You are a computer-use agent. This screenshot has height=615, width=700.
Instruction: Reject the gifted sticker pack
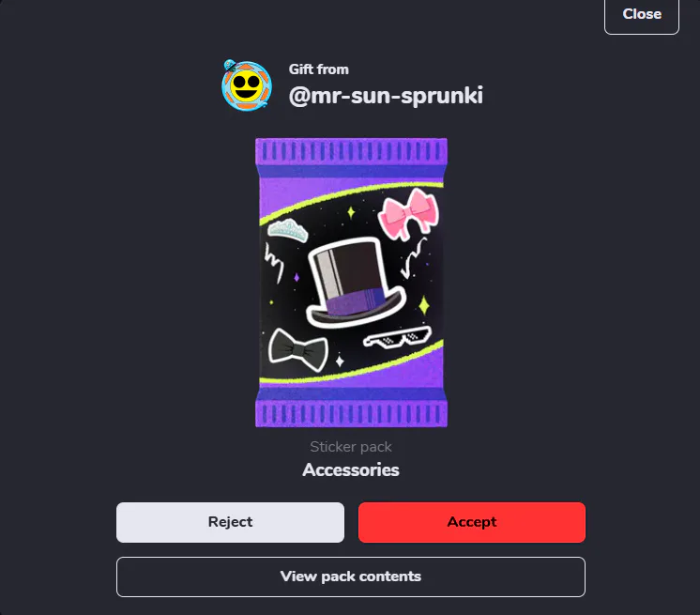click(230, 522)
